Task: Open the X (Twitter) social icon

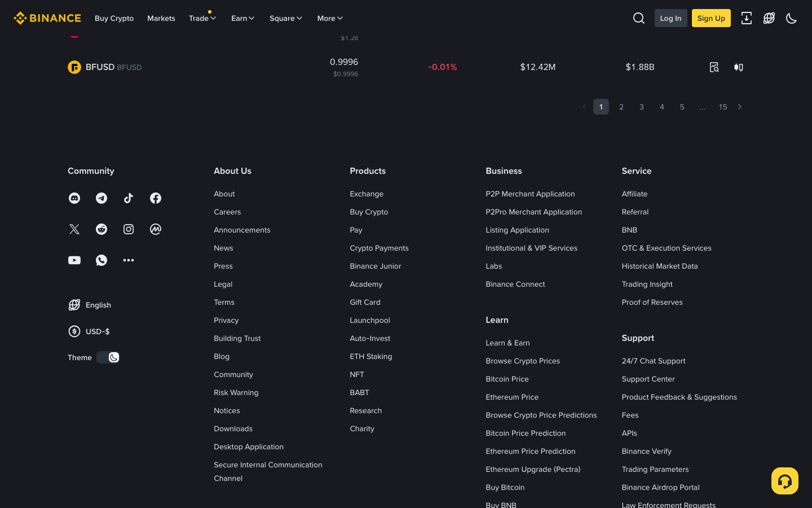Action: click(x=74, y=229)
